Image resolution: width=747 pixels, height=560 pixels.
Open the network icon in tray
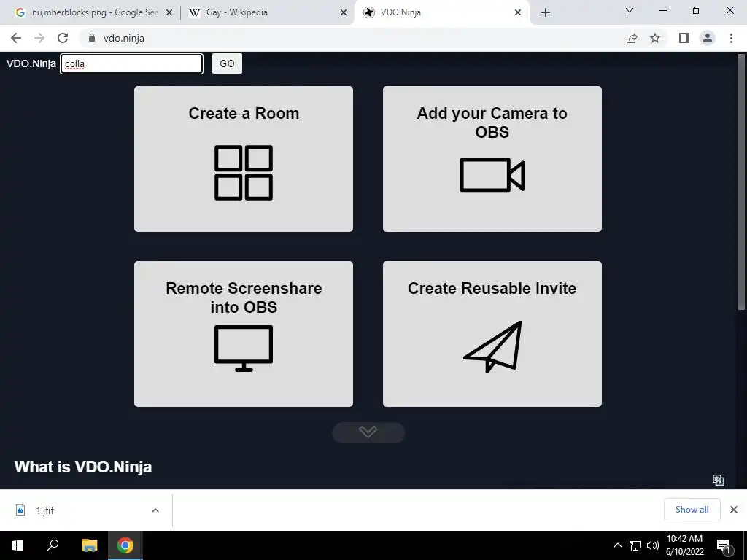pyautogui.click(x=635, y=545)
